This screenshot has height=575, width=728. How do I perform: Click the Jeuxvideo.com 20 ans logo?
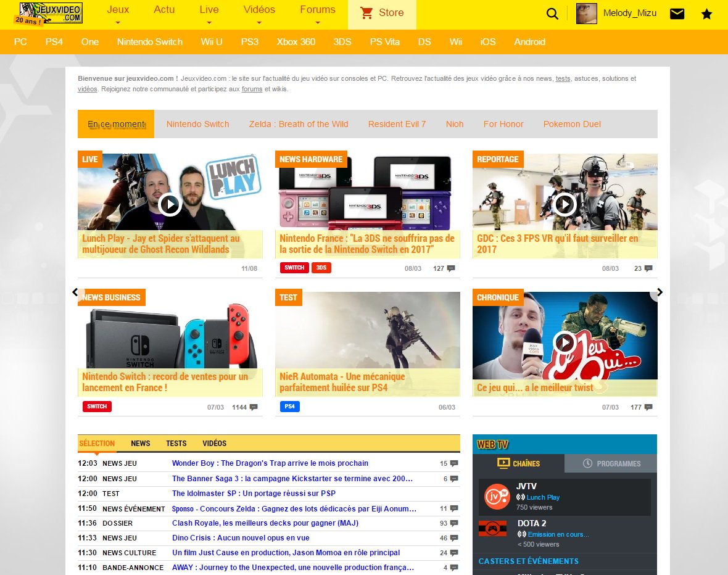click(x=49, y=14)
